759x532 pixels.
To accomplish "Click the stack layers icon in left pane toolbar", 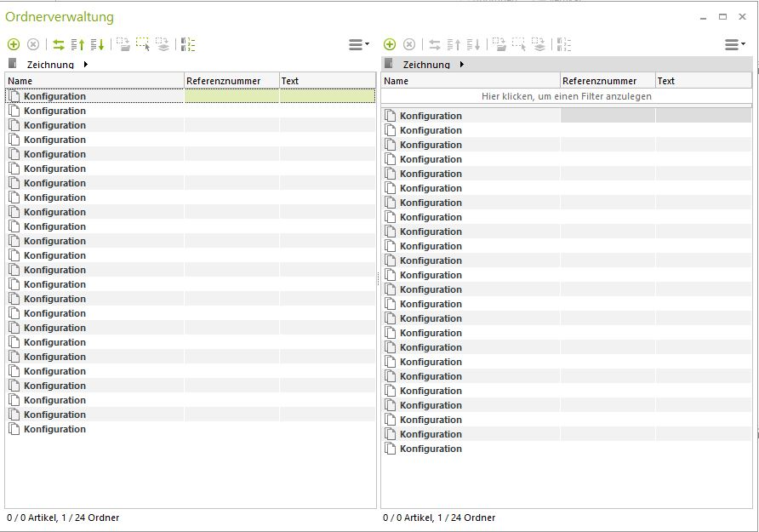I will coord(163,44).
